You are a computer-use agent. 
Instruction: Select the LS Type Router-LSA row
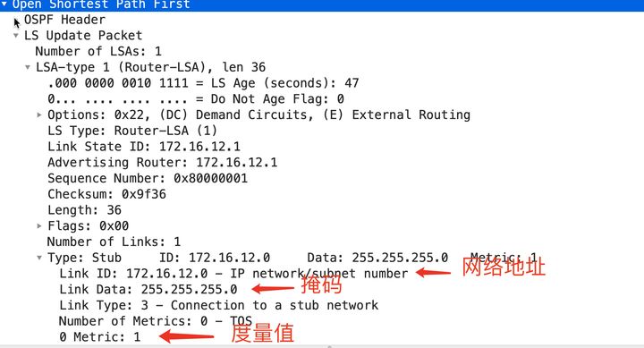tap(132, 131)
